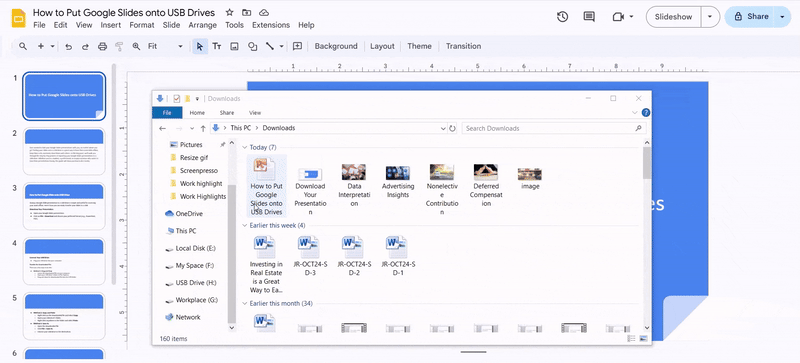Start the Slideshow button
Screen dimensions: 800x363
click(x=673, y=17)
